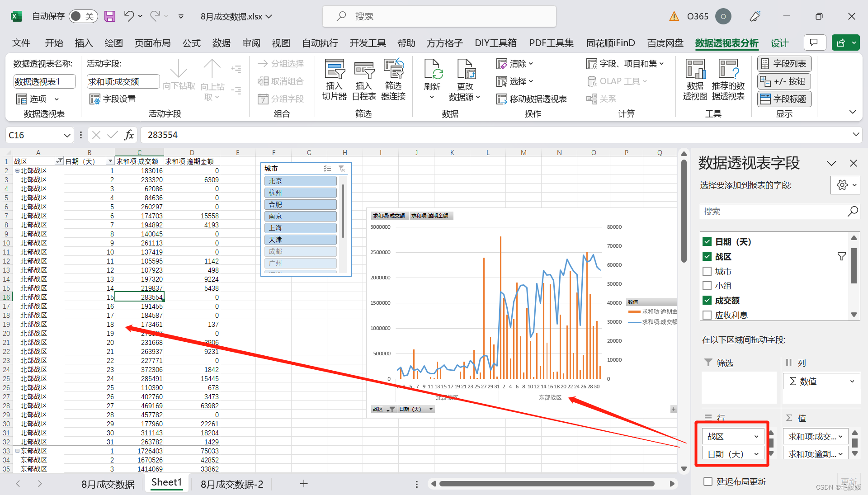Image resolution: width=868 pixels, height=495 pixels.
Task: Click the 清除 button
Action: 515,64
